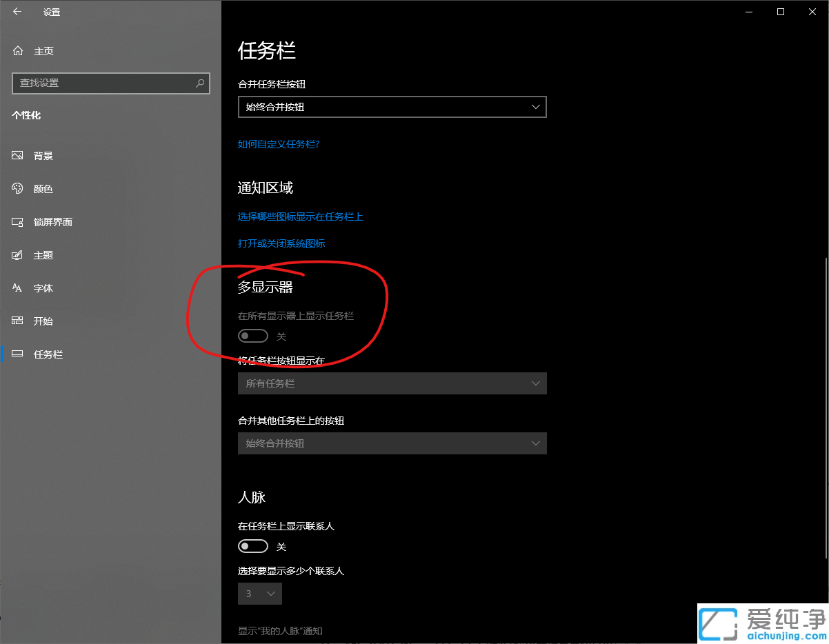Select the 锁屏界面 sidebar icon
This screenshot has width=829, height=644.
click(x=17, y=221)
